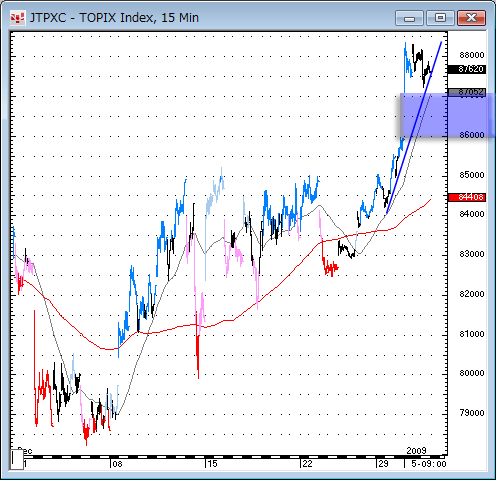
Task: Click the 5-09:00 time label
Action: [x=428, y=464]
